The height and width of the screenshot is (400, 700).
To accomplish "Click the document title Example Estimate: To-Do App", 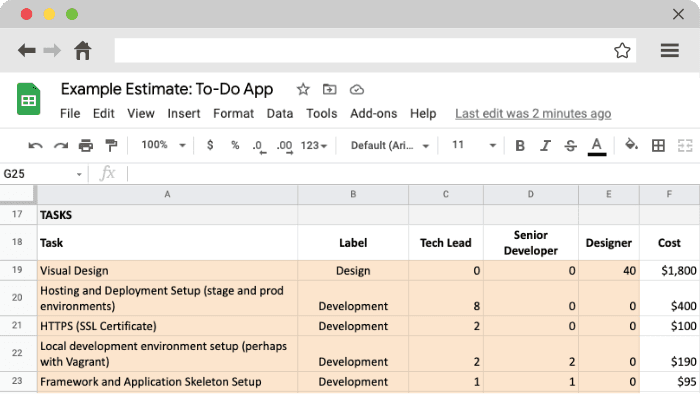I will (x=167, y=89).
